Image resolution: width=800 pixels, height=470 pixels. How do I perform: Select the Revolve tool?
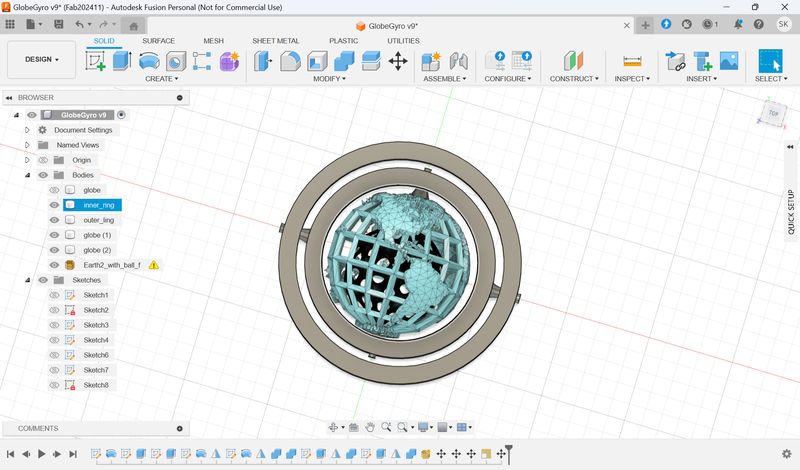click(149, 61)
